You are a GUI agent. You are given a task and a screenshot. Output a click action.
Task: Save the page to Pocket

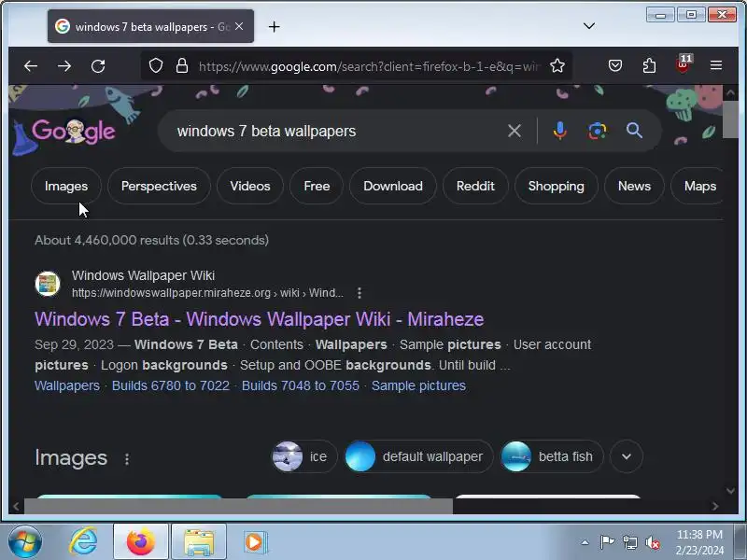(615, 65)
